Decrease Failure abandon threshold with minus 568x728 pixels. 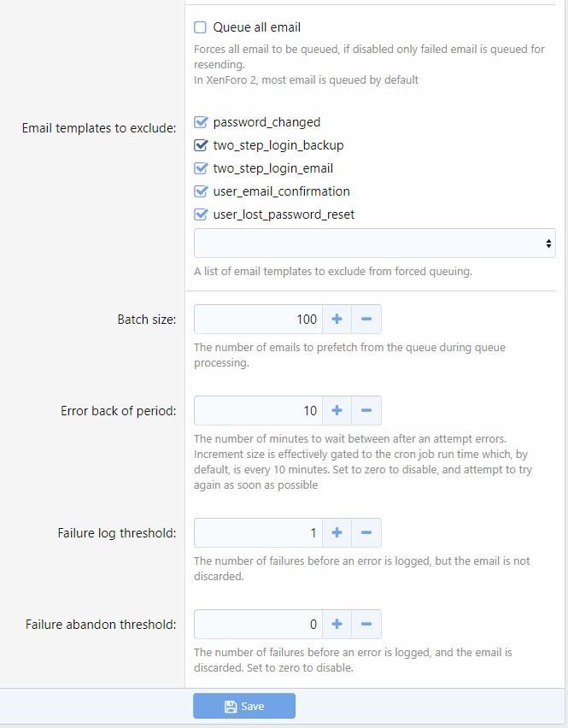coord(366,625)
